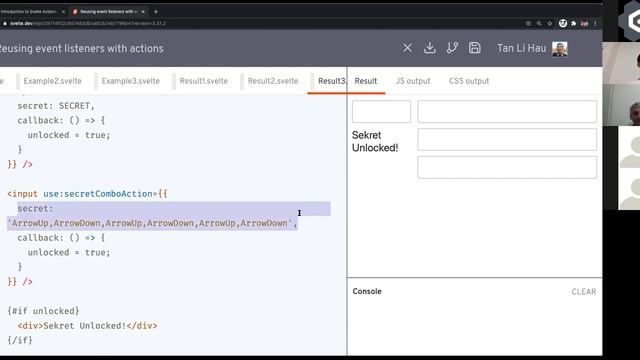The image size is (640, 360).
Task: Open the Example3.svelte file tab
Action: [131, 81]
